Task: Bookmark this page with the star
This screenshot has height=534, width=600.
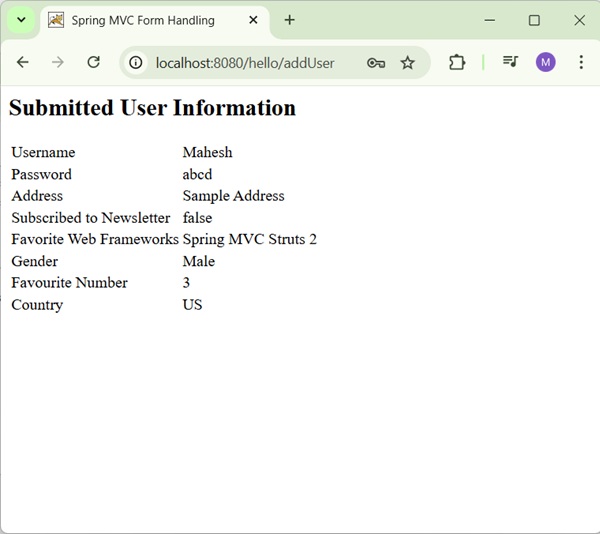Action: click(407, 63)
